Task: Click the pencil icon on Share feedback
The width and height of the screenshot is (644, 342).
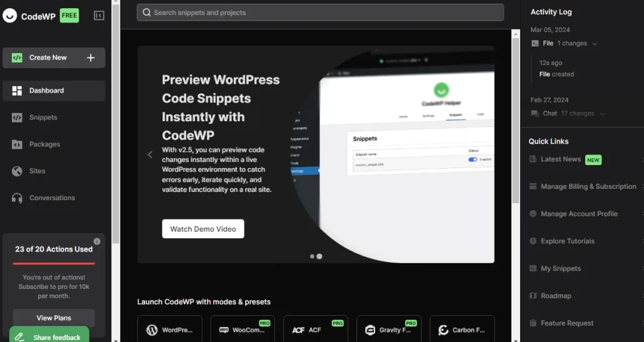Action: pyautogui.click(x=19, y=337)
